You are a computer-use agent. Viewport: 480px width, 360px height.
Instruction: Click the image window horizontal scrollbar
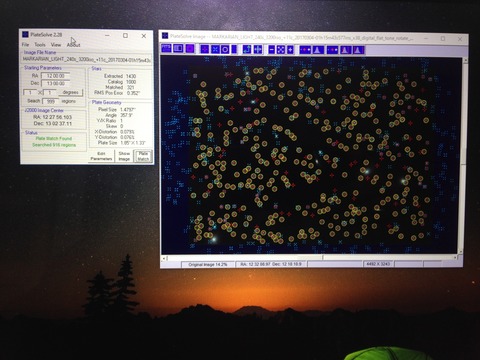tap(309, 258)
